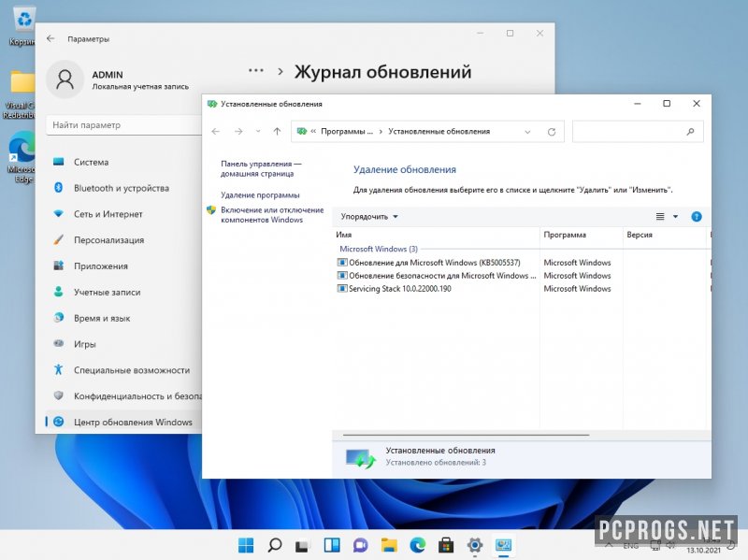Image resolution: width=748 pixels, height=560 pixels.
Task: Open help with the blue question icon
Action: pos(697,217)
